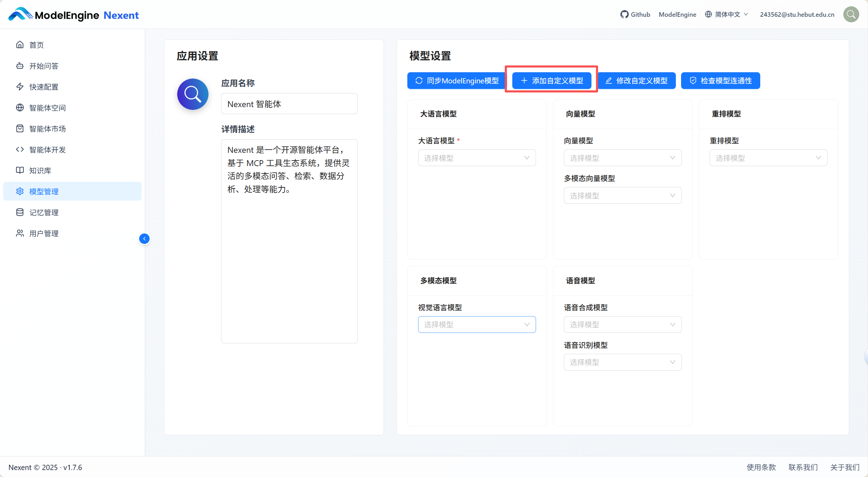Viewport: 868px width, 477px height.
Task: Click the home icon in sidebar
Action: tap(20, 45)
